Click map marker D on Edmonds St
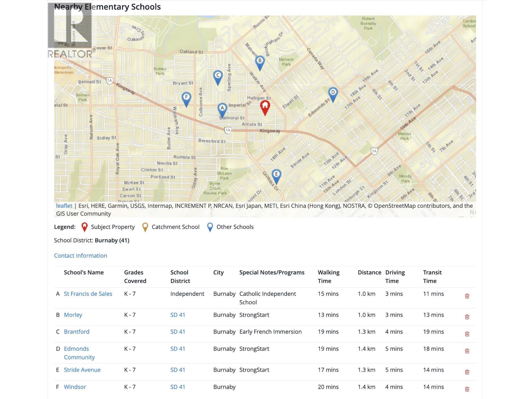Viewport: 532px width, 399px height. pyautogui.click(x=333, y=93)
